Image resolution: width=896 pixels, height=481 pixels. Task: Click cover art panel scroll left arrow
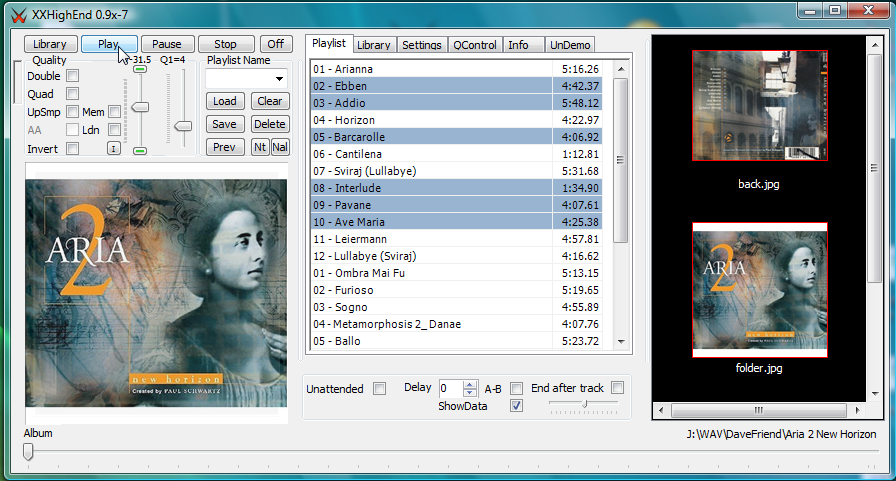coord(661,410)
